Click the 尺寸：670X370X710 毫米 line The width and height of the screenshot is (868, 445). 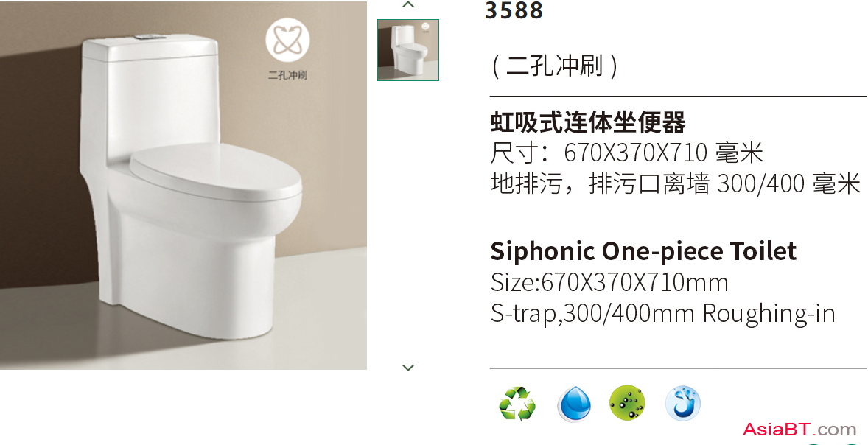coord(627,153)
